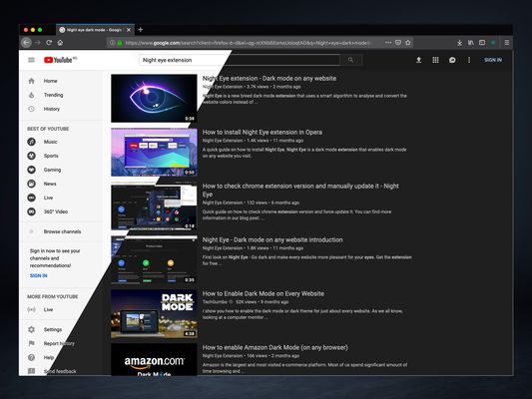
Task: Open the Firefox hamburger menu
Action: pyautogui.click(x=507, y=42)
